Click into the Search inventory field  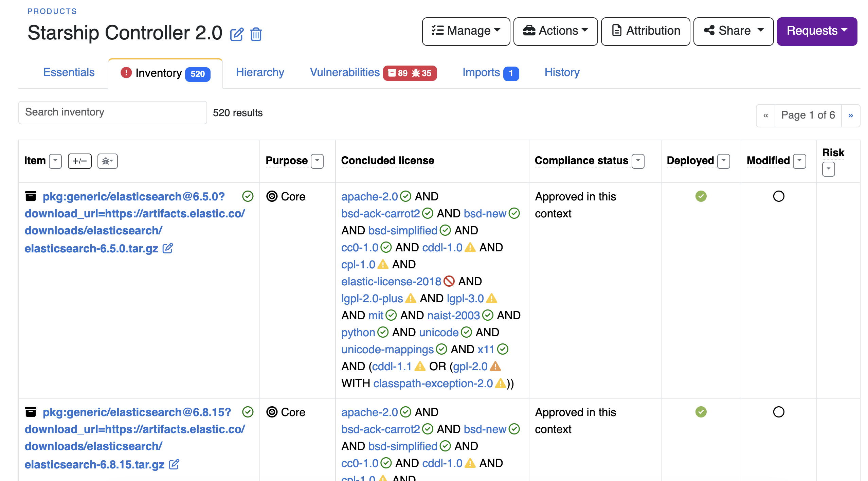click(x=112, y=112)
